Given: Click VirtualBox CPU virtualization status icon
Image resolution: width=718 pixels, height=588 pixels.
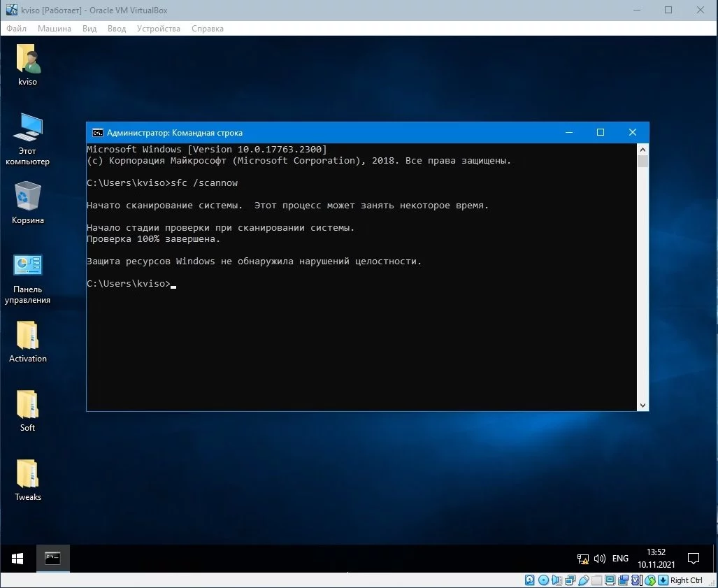Looking at the screenshot, I should (x=636, y=580).
